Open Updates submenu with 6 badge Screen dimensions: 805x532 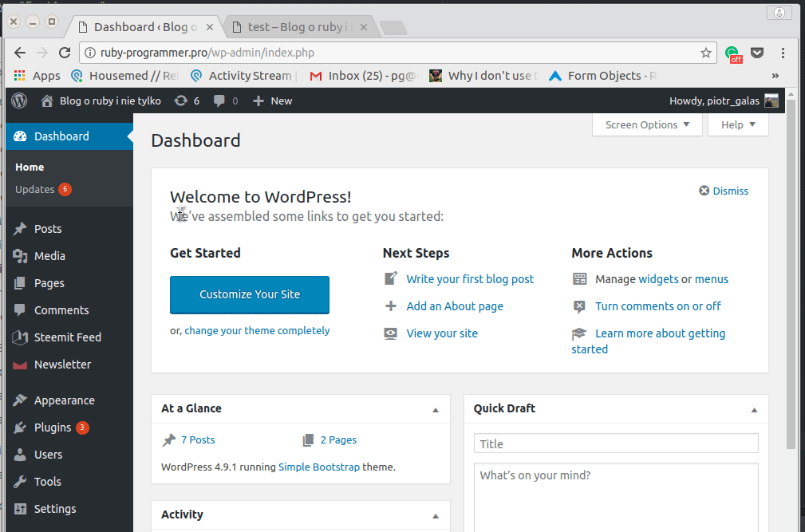[43, 189]
